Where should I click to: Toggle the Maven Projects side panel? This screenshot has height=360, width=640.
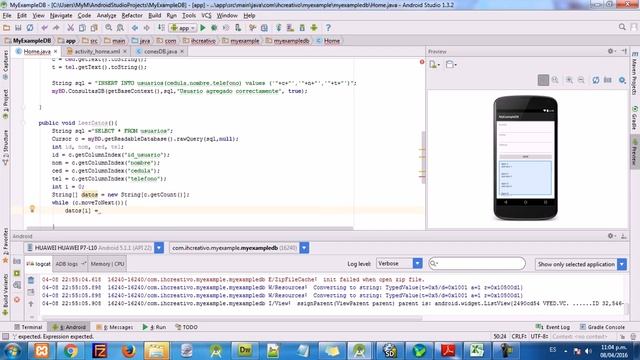(635, 73)
